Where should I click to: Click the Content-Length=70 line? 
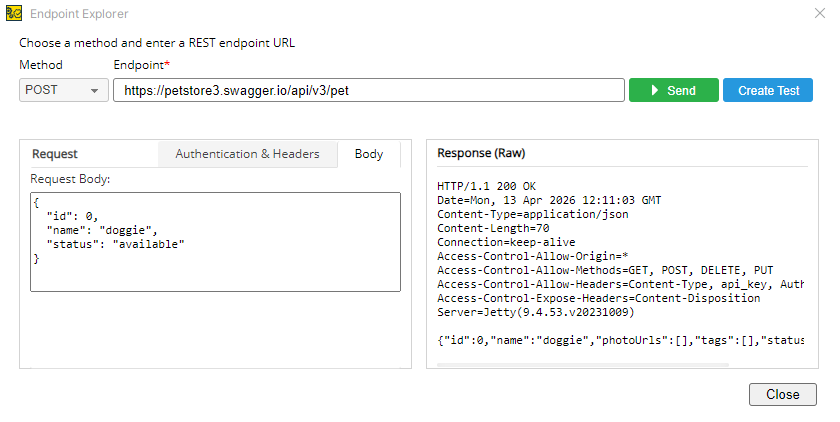click(493, 228)
